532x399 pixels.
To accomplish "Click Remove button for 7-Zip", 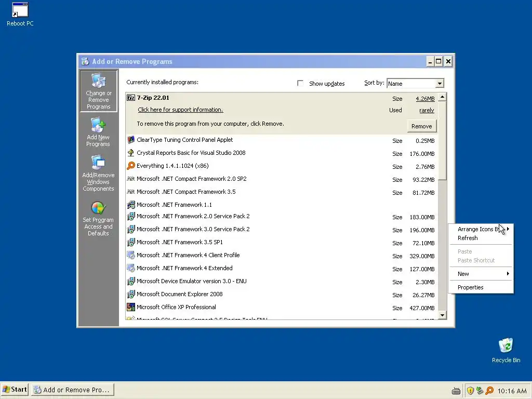I will point(422,126).
